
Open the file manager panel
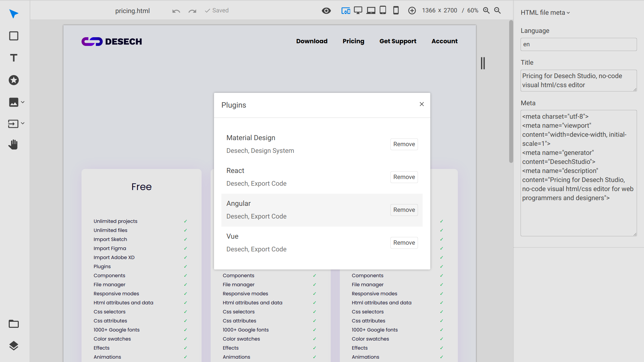[14, 324]
